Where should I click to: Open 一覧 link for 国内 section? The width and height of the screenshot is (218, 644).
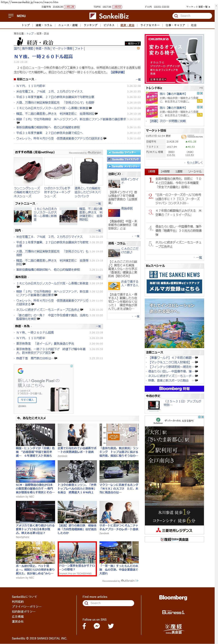tap(98, 231)
